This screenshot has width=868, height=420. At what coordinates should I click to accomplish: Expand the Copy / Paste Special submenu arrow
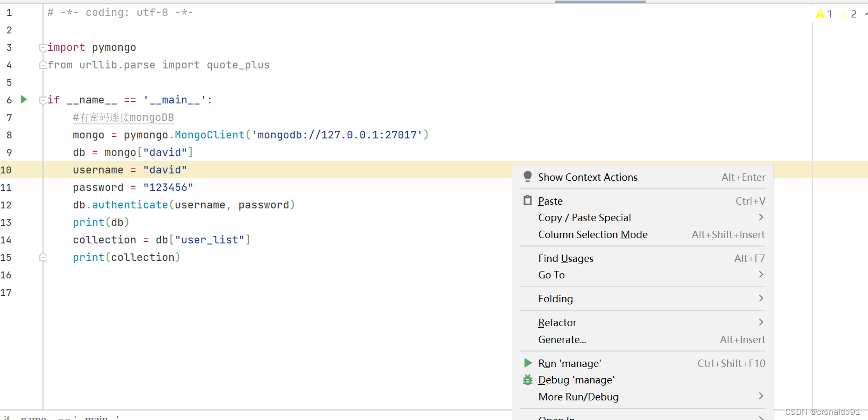click(x=761, y=217)
